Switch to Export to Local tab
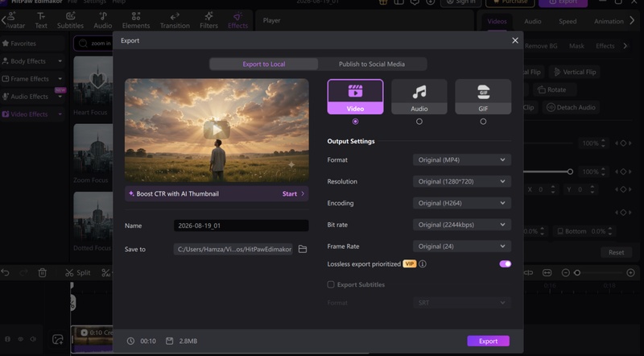The width and height of the screenshot is (644, 356). click(x=264, y=64)
